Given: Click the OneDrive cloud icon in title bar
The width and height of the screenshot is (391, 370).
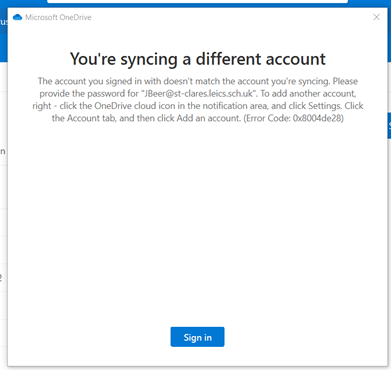Looking at the screenshot, I should 17,17.
